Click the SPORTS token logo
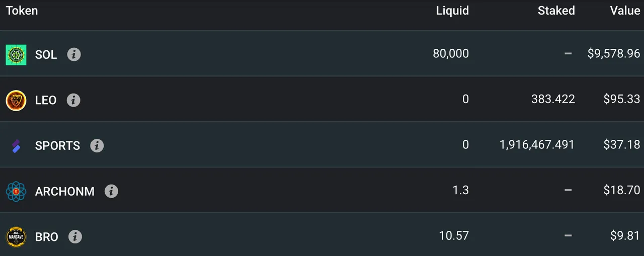Viewport: 644px width, 256px height. coord(16,146)
